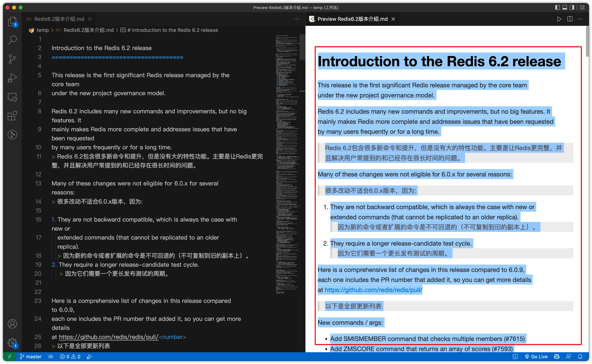Viewport: 592px width, 364px height.
Task: Open Customize Layout menu
Action: click(x=582, y=8)
